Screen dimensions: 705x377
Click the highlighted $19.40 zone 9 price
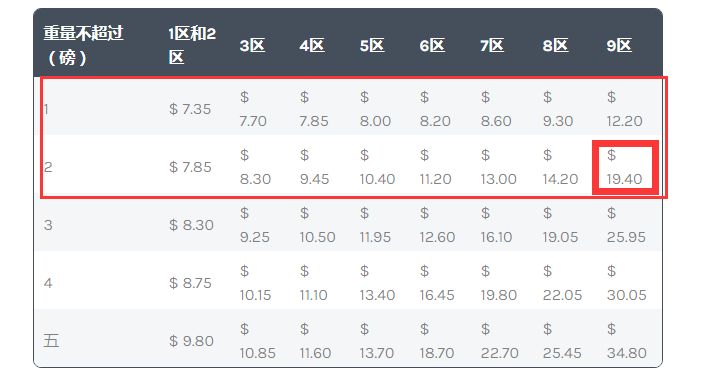pos(624,167)
